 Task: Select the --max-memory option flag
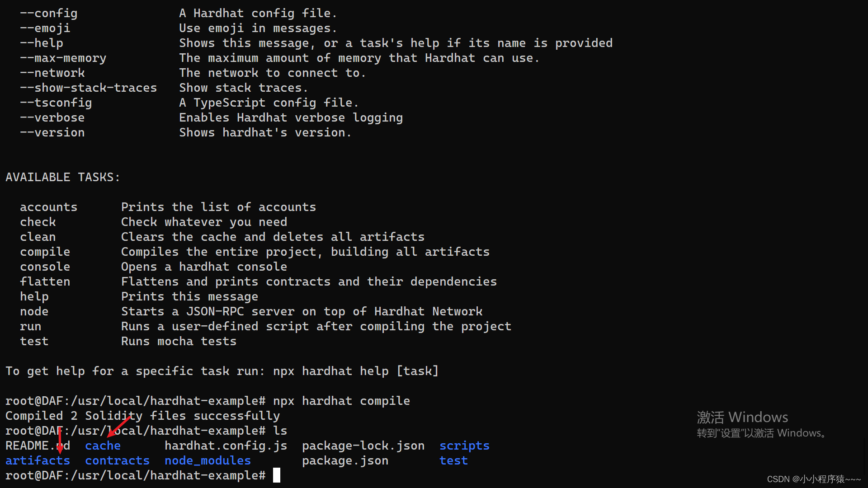tap(63, 58)
